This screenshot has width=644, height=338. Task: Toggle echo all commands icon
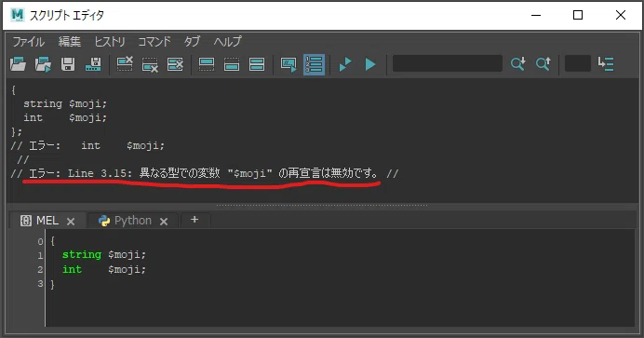288,64
